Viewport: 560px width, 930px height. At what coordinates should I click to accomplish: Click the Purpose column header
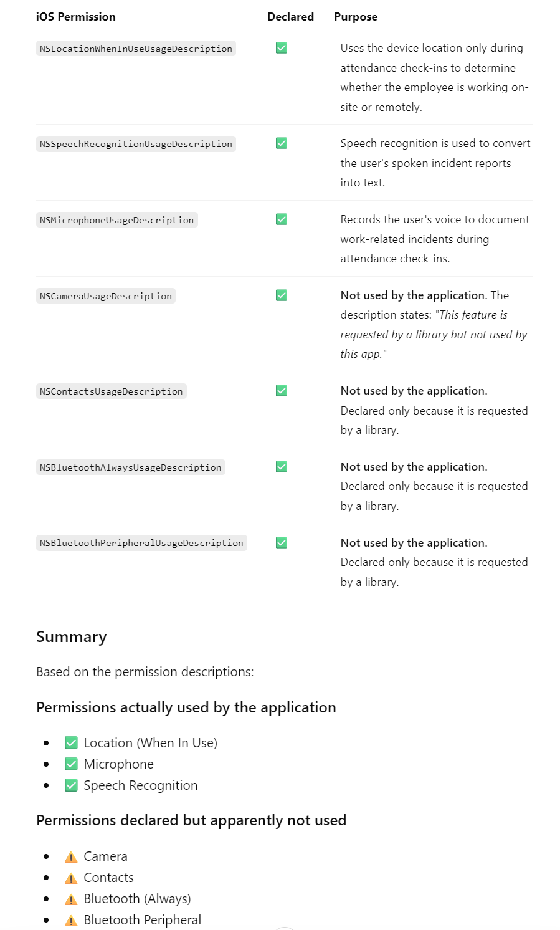point(356,17)
